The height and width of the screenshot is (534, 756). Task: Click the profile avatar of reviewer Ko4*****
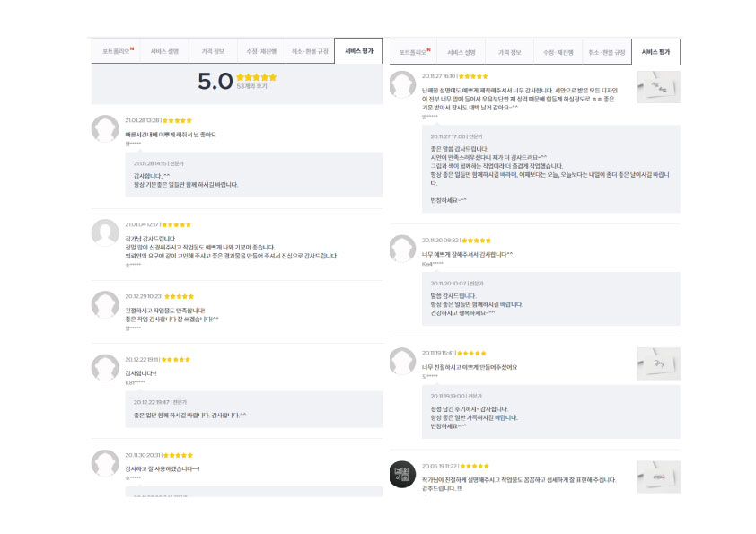402,249
